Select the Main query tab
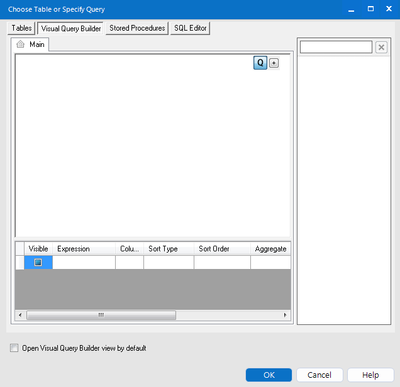This screenshot has height=387, width=400. [30, 44]
